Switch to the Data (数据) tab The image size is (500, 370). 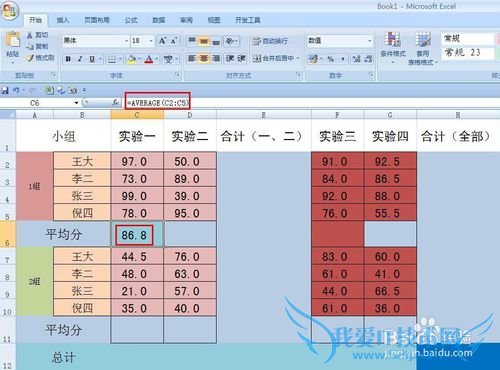(x=159, y=20)
